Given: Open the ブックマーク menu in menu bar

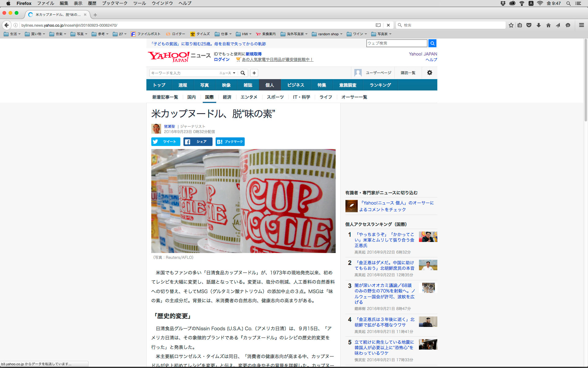Looking at the screenshot, I should (115, 3).
